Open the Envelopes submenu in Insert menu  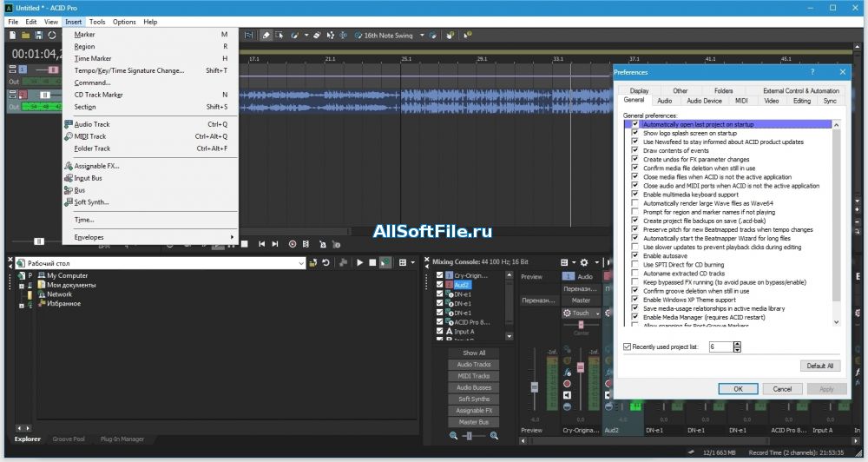point(151,237)
